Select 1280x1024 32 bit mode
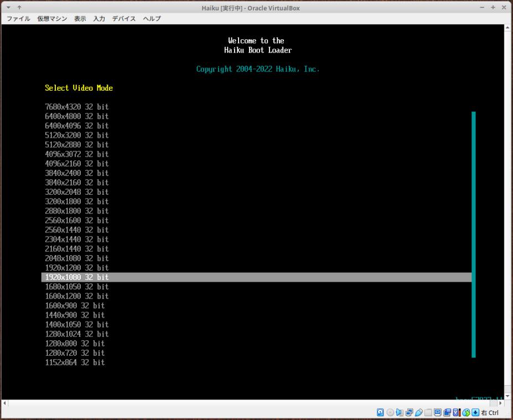Screen dimensions: 513x420 coord(76,334)
